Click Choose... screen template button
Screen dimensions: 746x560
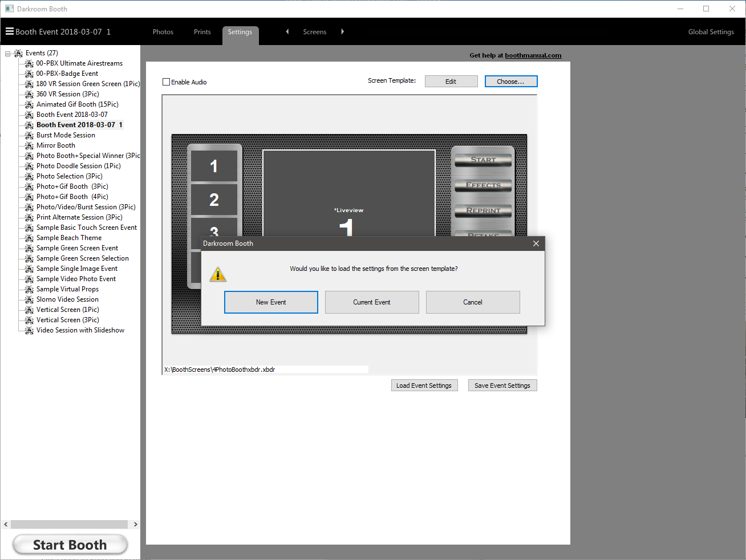tap(511, 82)
